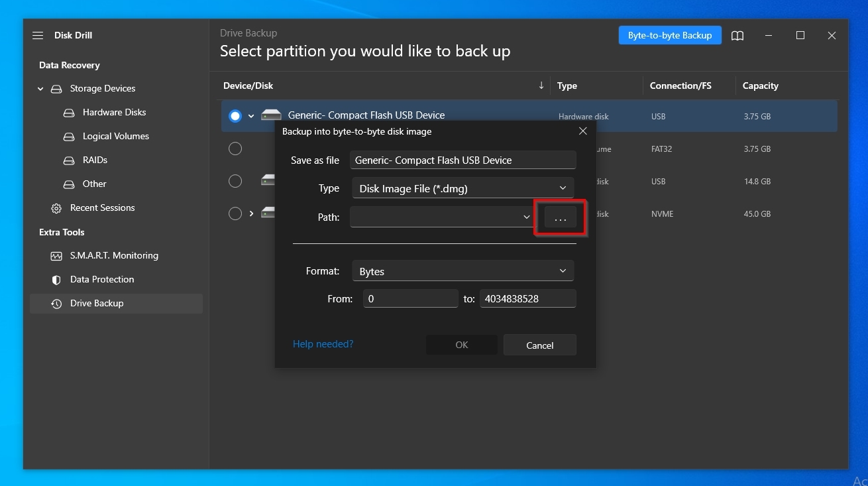Open the Type dropdown showing Disk Image File (*.dmg)

(x=462, y=188)
